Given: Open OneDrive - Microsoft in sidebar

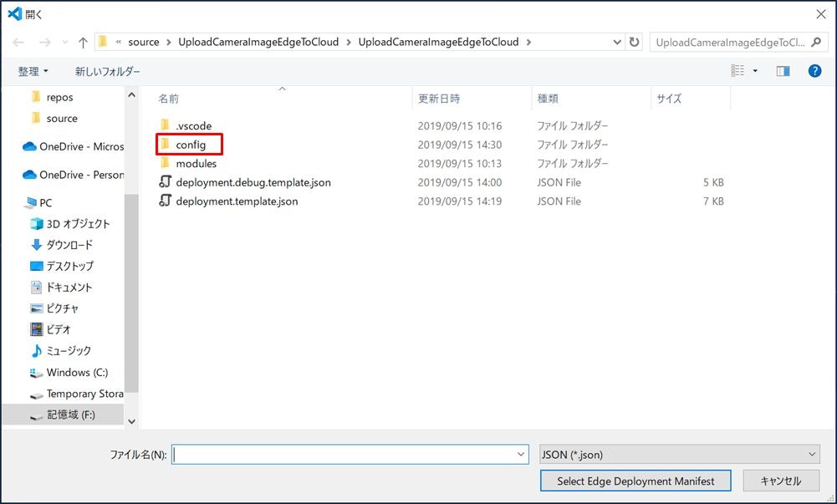Looking at the screenshot, I should pyautogui.click(x=73, y=146).
